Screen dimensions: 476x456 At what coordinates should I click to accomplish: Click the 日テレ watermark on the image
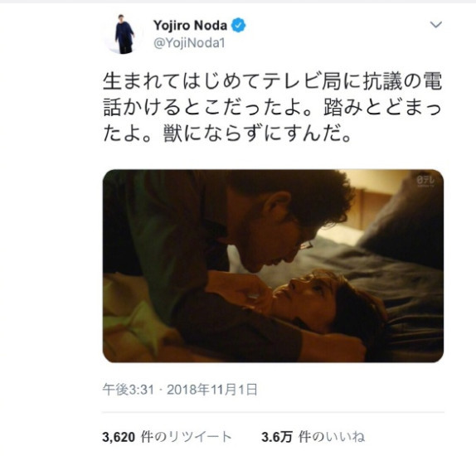tap(425, 181)
